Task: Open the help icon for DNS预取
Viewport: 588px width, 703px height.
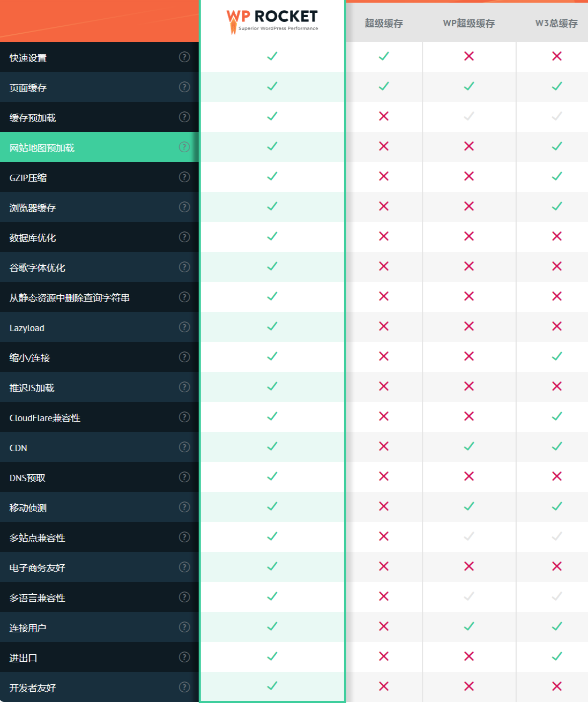Action: pyautogui.click(x=184, y=477)
